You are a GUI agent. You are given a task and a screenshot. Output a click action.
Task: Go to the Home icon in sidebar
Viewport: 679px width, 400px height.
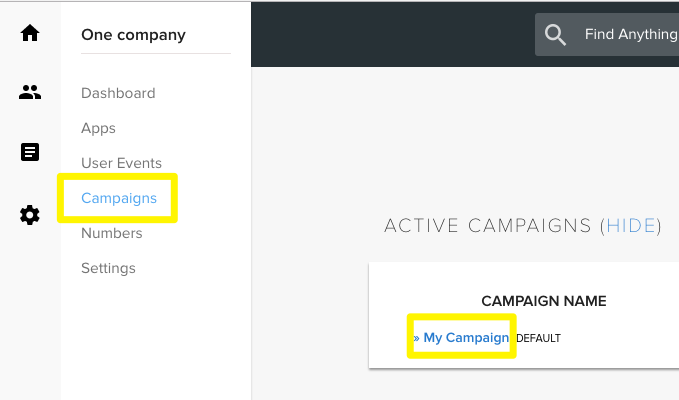point(30,33)
